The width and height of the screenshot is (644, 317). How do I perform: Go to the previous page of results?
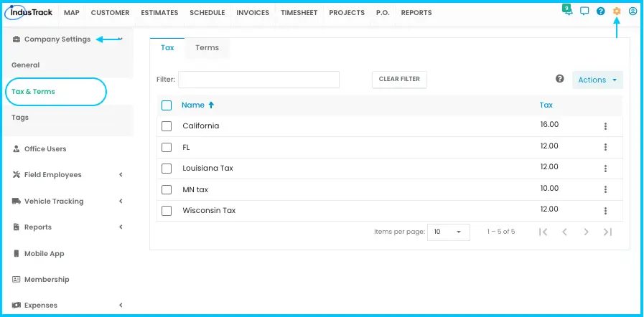[x=564, y=232]
